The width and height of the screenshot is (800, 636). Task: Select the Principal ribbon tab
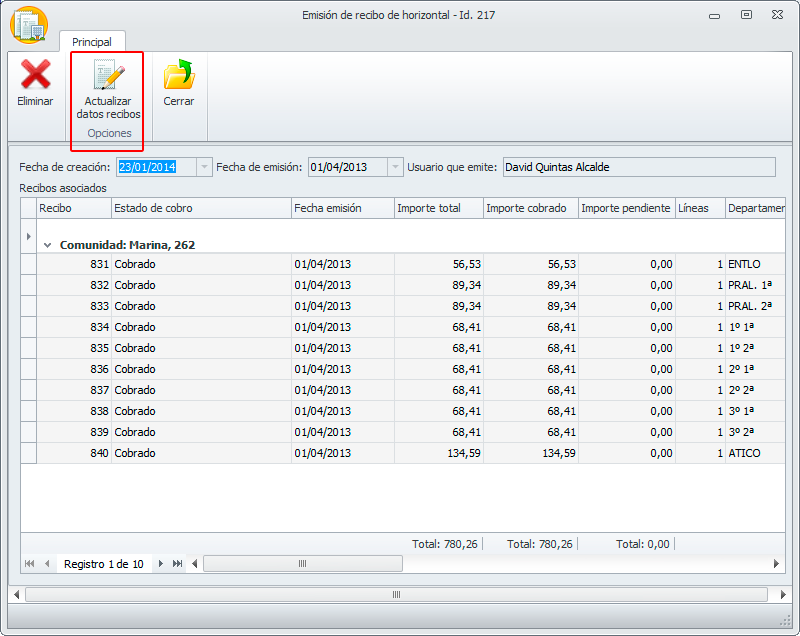coord(92,42)
